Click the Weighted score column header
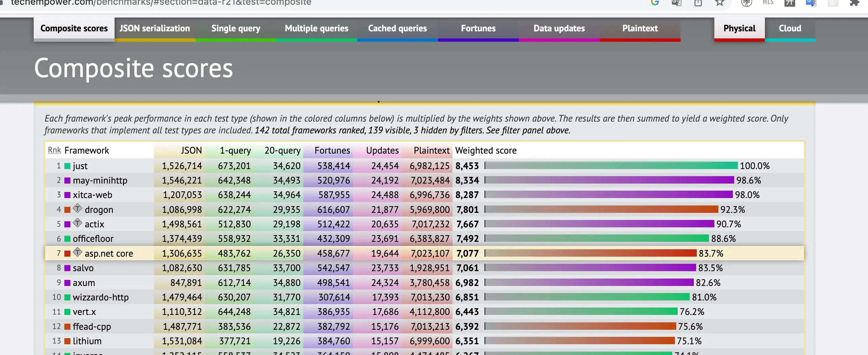868x355 pixels. pos(486,150)
